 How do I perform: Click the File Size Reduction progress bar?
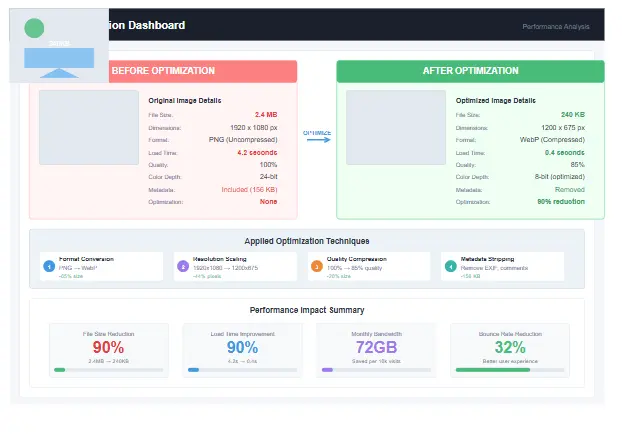pos(108,369)
